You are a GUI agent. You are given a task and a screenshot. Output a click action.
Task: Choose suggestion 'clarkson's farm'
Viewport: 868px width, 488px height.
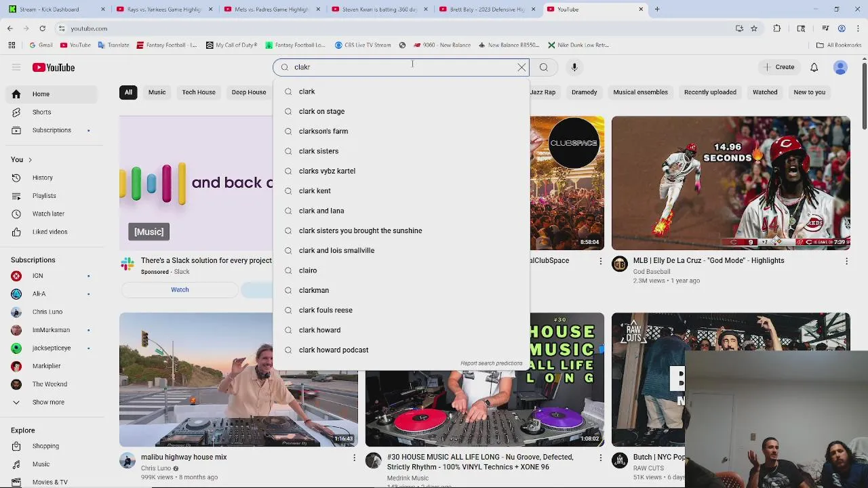pyautogui.click(x=401, y=131)
